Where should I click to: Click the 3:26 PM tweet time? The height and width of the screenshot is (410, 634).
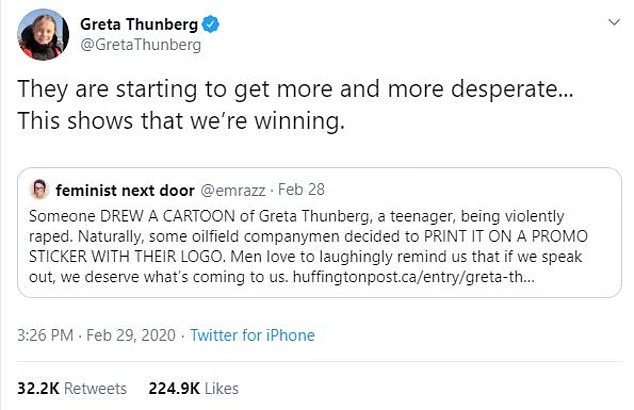coord(47,334)
